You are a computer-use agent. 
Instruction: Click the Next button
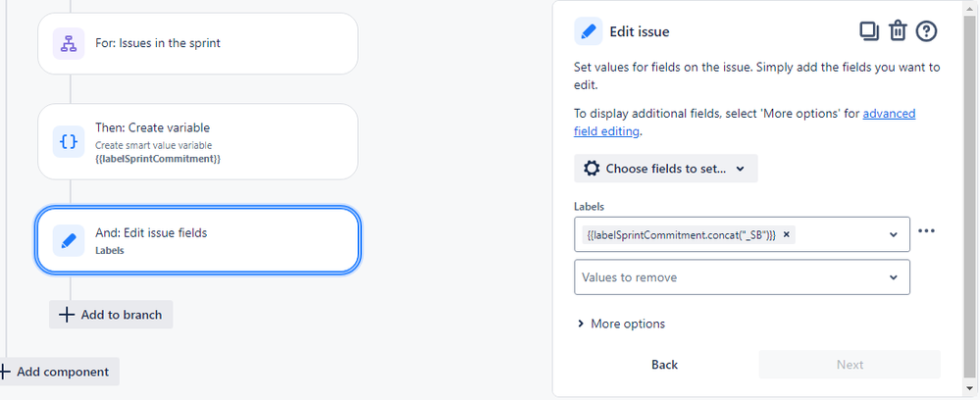pyautogui.click(x=850, y=365)
